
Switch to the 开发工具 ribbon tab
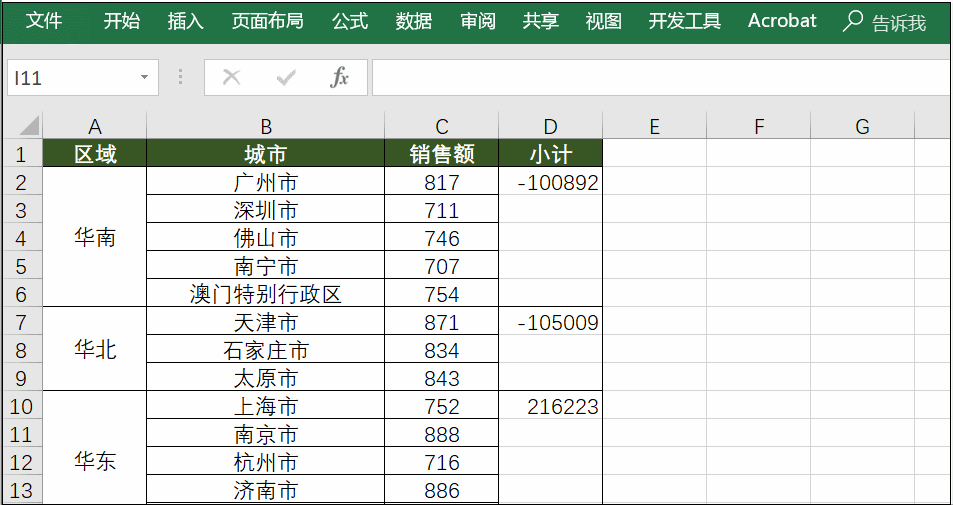684,22
